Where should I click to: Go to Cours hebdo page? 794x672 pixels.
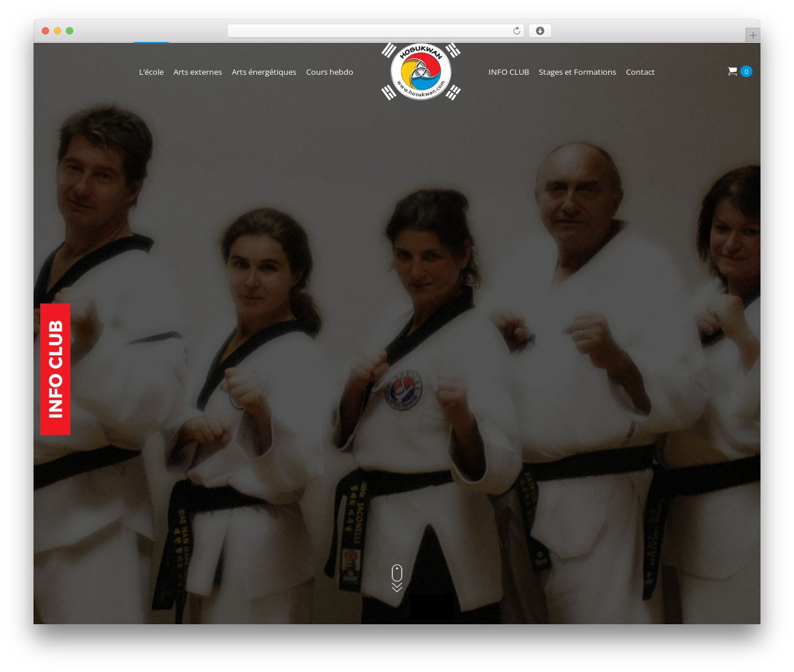329,72
